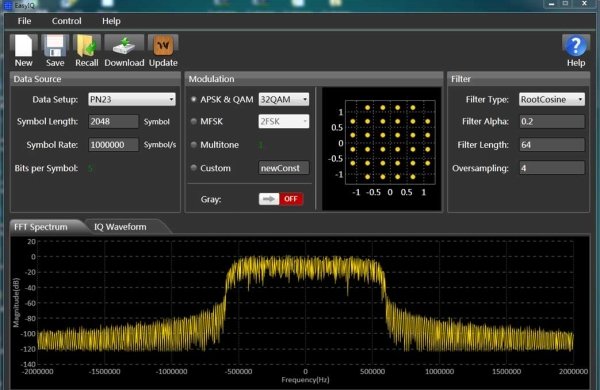600x390 pixels.
Task: Click the Custom newConst field
Action: 284,168
